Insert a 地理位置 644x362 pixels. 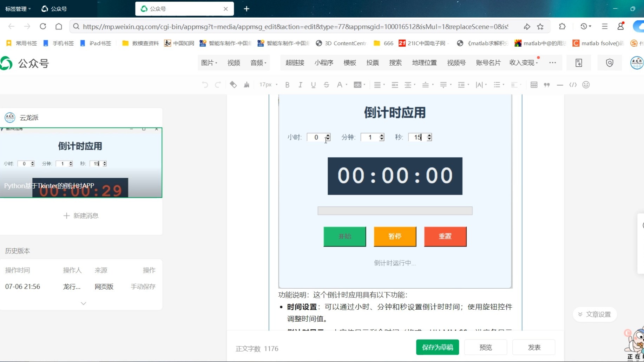(424, 62)
